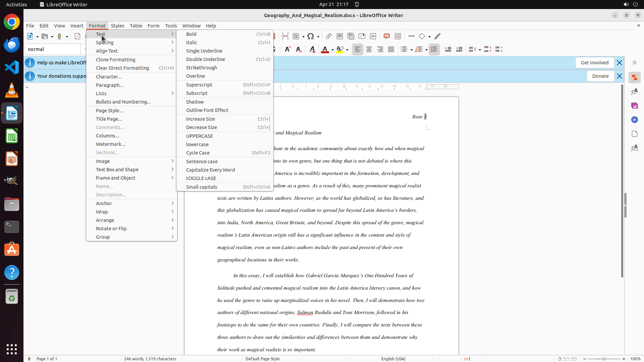The image size is (644, 362).
Task: Select Strikethrough from the Text submenu
Action: click(201, 68)
